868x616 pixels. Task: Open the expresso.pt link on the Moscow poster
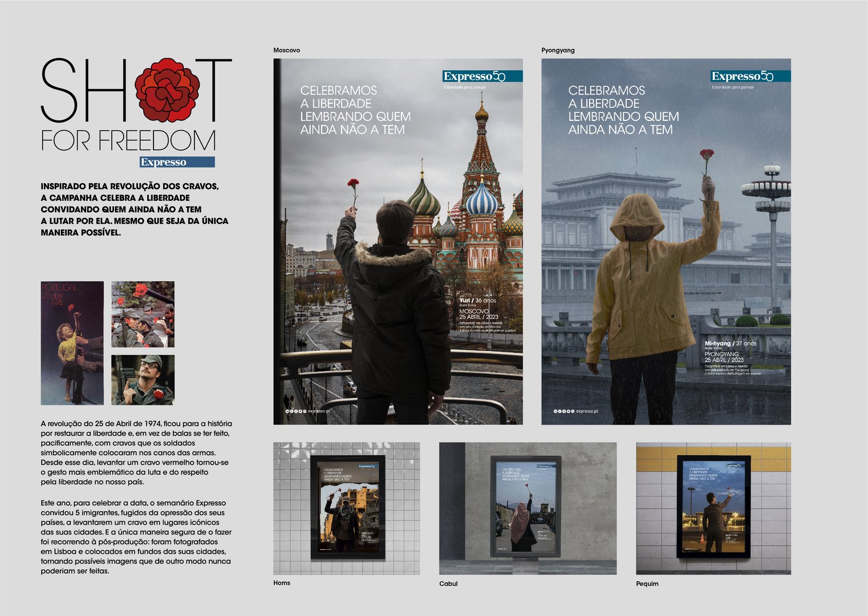(318, 411)
